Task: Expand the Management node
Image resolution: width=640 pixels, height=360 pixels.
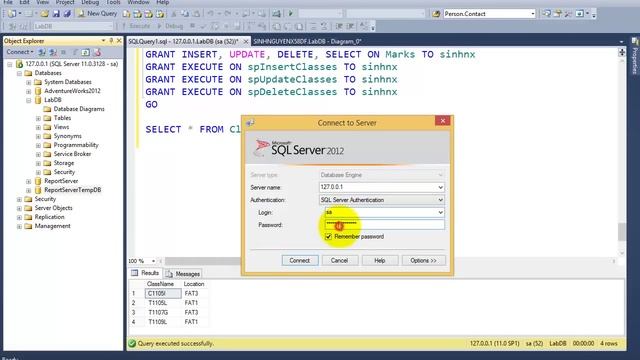Action: [x=19, y=226]
